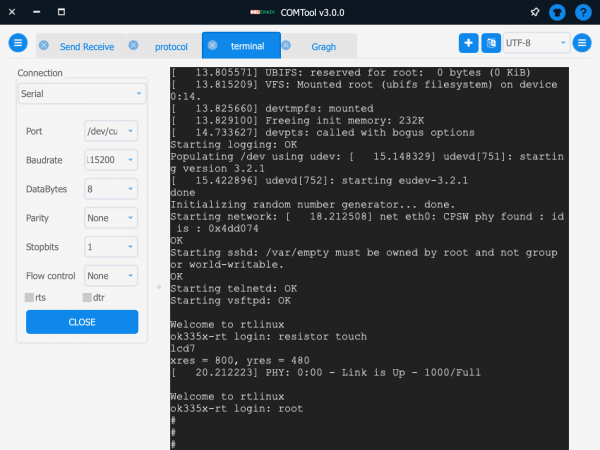Open the skin theme shirt icon
The height and width of the screenshot is (450, 600).
point(558,12)
